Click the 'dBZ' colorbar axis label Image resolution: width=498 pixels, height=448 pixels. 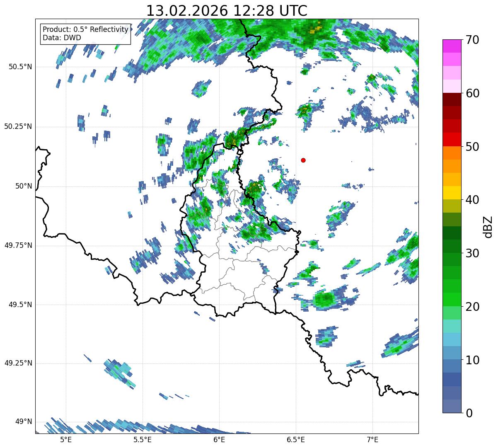click(488, 226)
